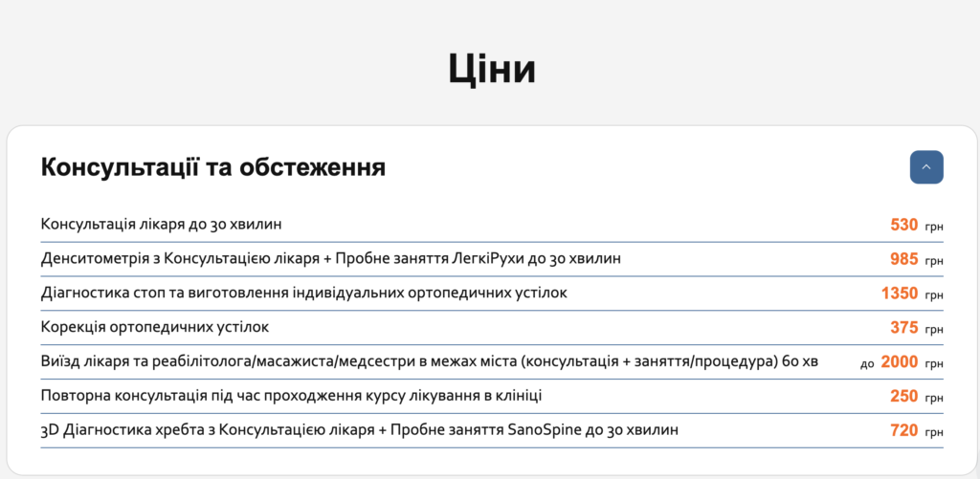The image size is (980, 479).
Task: Click the грн label beside 530
Action: click(x=934, y=227)
